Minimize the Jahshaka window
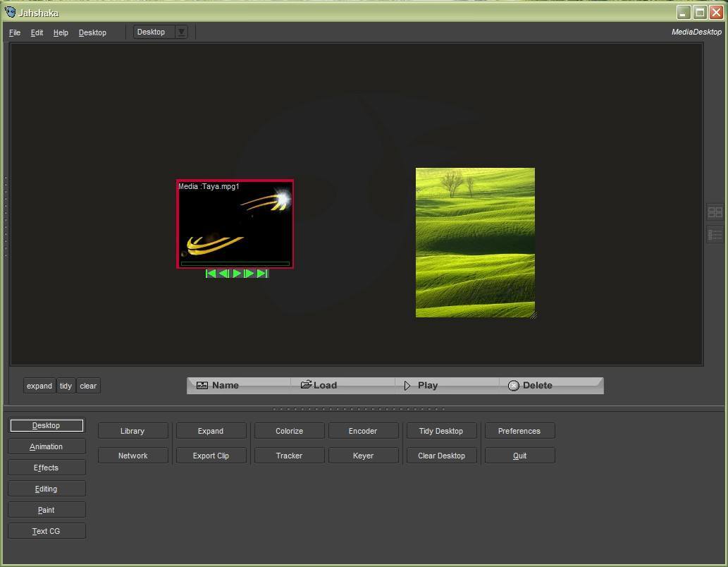The height and width of the screenshot is (567, 728). [683, 13]
